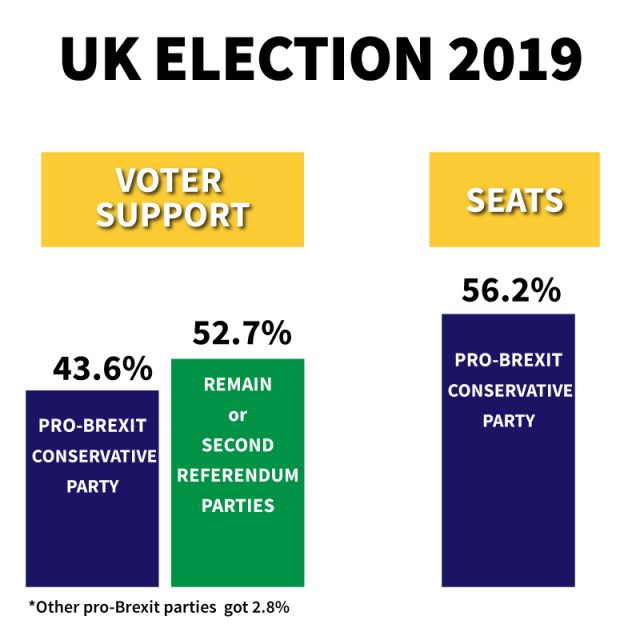Screen dimensions: 640x640
Task: Click the 52.7% value label
Action: point(242,333)
